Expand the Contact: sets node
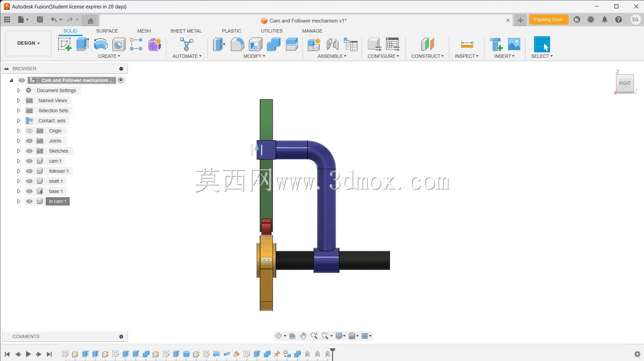Image resolution: width=644 pixels, height=361 pixels. (x=19, y=121)
